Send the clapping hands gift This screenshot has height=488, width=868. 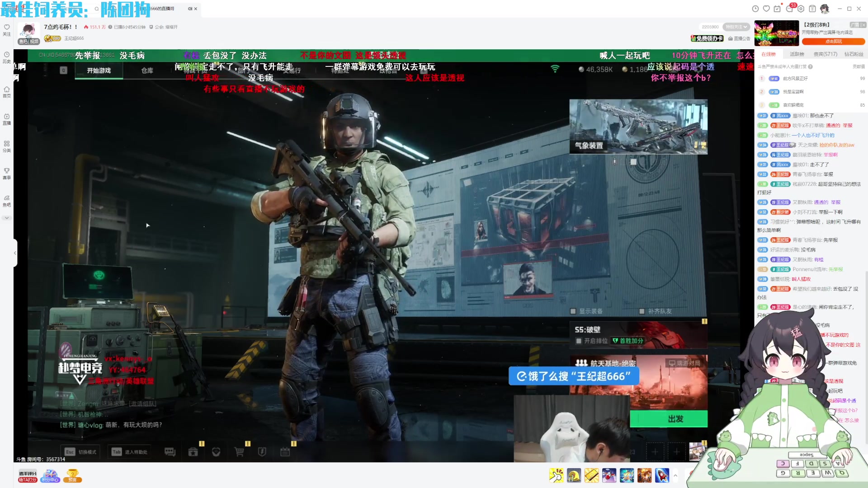[x=557, y=475]
